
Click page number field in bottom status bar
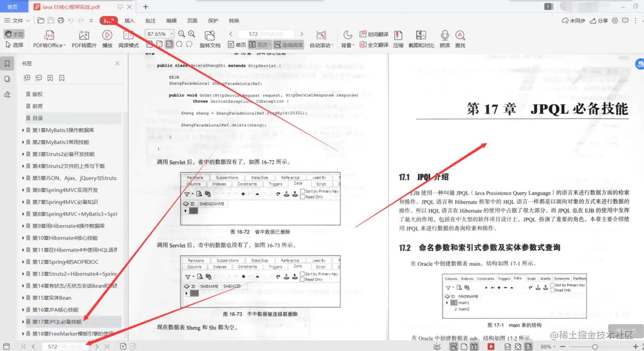64,346
